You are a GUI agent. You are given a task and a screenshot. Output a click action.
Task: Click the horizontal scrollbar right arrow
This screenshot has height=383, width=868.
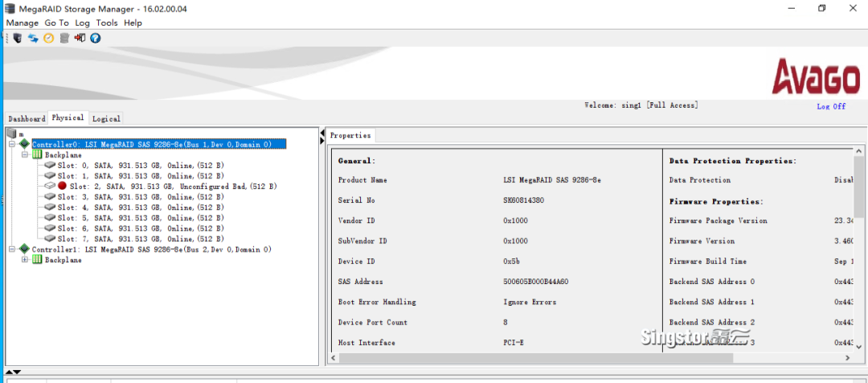click(x=848, y=359)
